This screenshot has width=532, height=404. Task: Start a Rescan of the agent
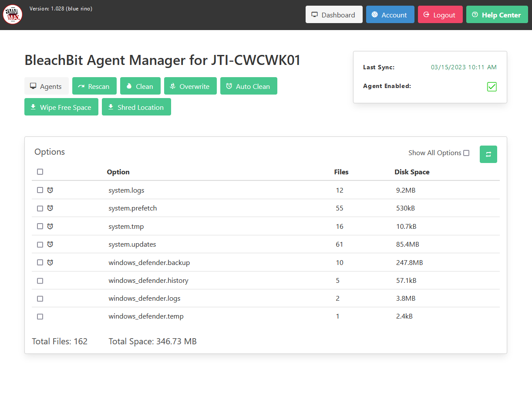(94, 86)
